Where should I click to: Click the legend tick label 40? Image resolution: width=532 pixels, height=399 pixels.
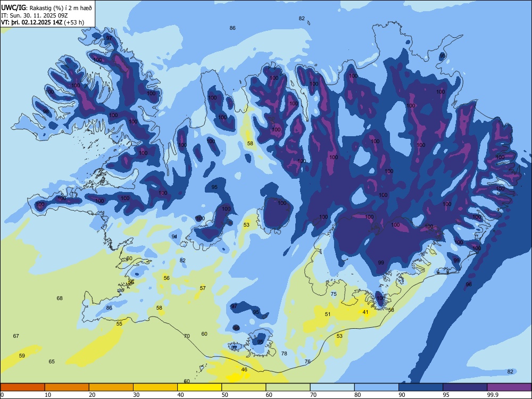click(x=180, y=395)
